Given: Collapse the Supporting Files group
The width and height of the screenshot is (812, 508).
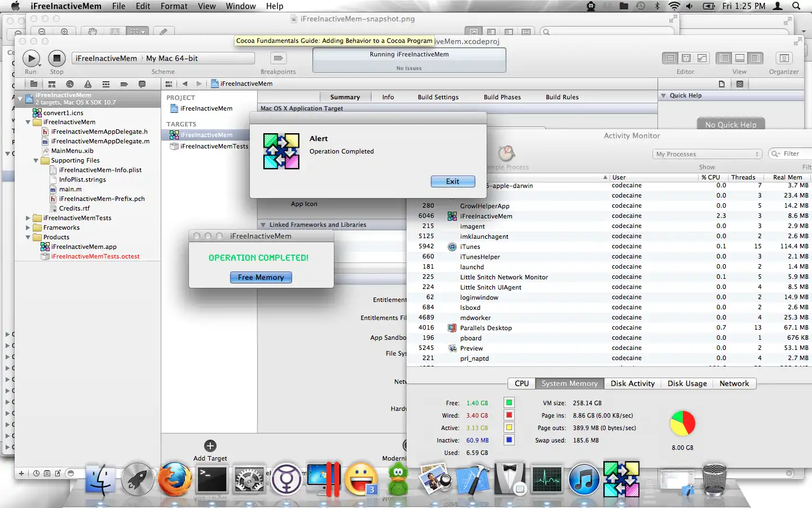Looking at the screenshot, I should tap(36, 160).
